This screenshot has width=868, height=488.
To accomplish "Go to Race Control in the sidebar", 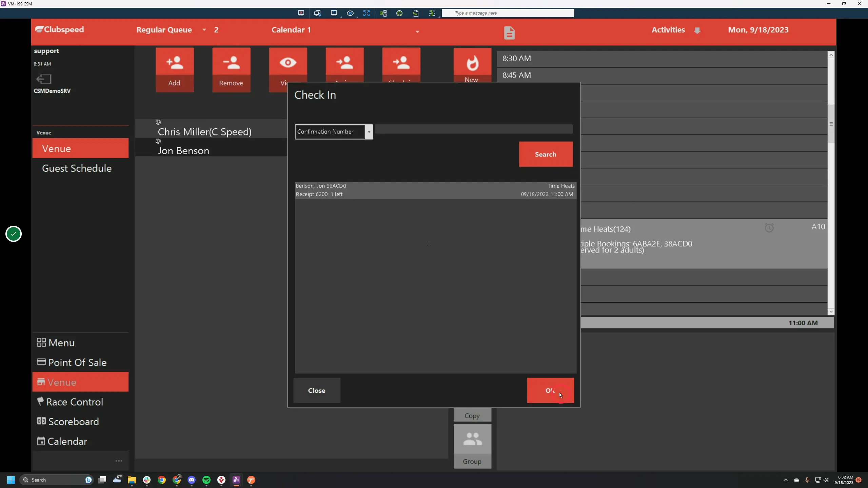I will click(80, 402).
